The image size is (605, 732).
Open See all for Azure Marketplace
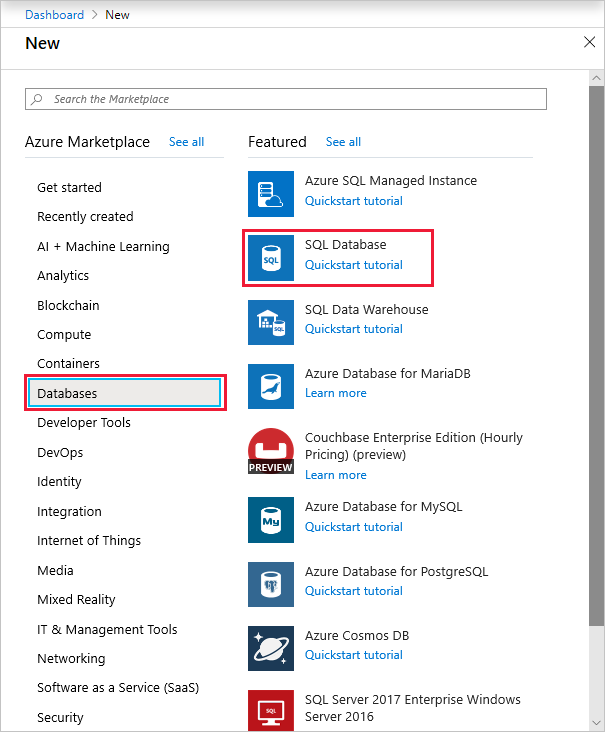click(x=186, y=142)
